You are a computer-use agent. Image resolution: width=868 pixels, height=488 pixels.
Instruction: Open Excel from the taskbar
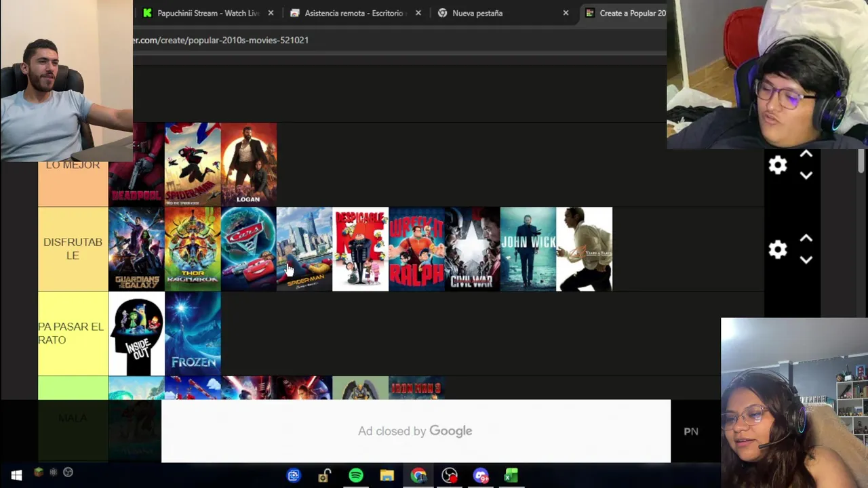point(511,476)
